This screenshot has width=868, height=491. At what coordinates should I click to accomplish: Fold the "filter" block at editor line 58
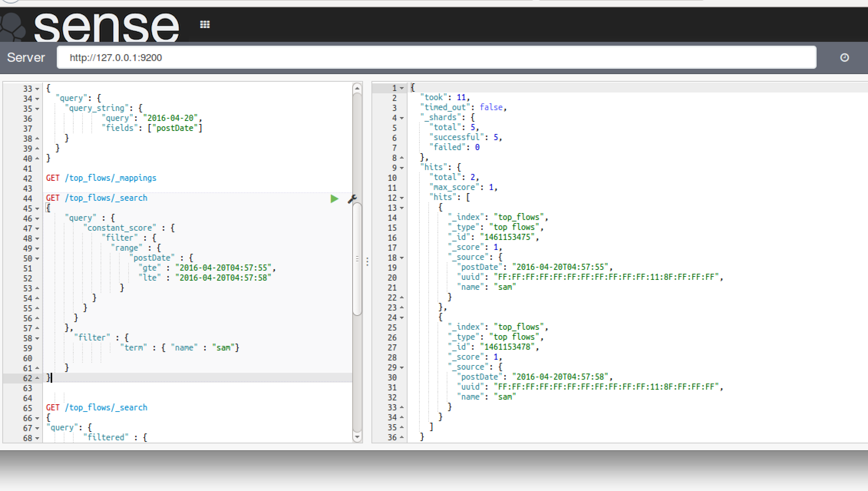point(37,338)
